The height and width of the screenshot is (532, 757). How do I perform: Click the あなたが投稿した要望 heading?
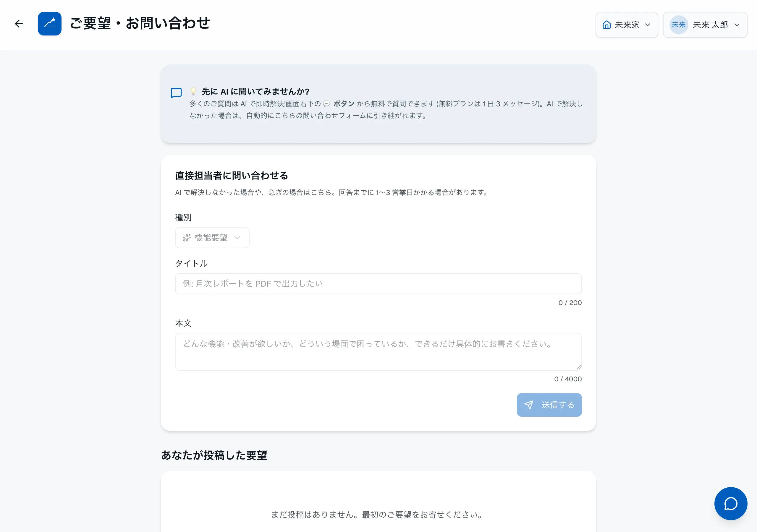pos(214,455)
